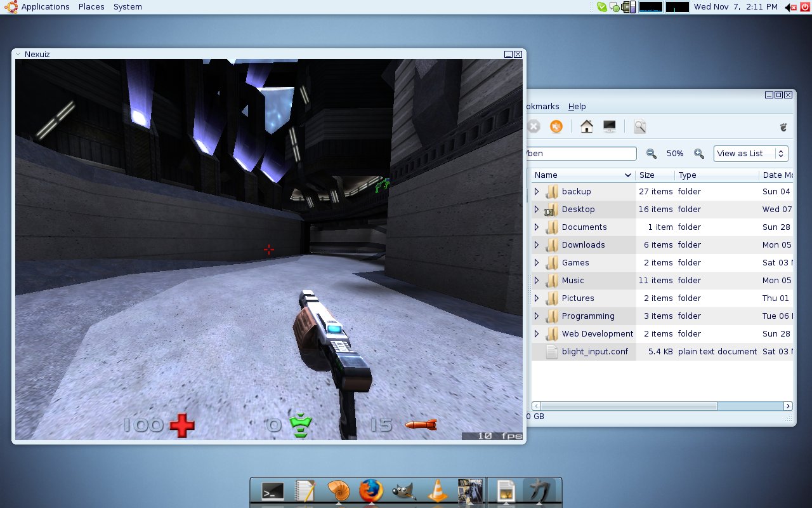Launch the Terminal from the dock
This screenshot has height=508, width=812.
click(273, 491)
